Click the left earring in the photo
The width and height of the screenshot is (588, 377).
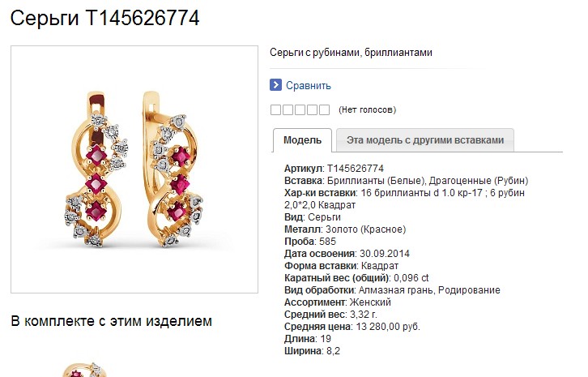coord(97,169)
